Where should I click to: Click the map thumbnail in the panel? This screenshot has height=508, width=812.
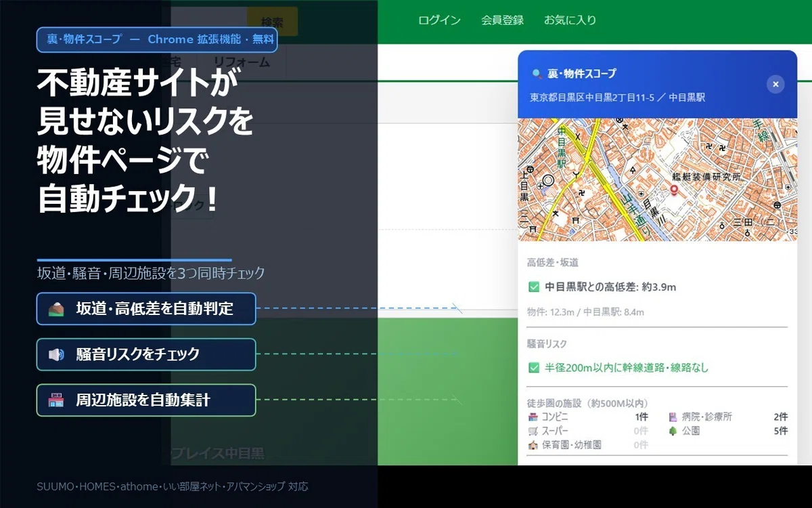[657, 179]
